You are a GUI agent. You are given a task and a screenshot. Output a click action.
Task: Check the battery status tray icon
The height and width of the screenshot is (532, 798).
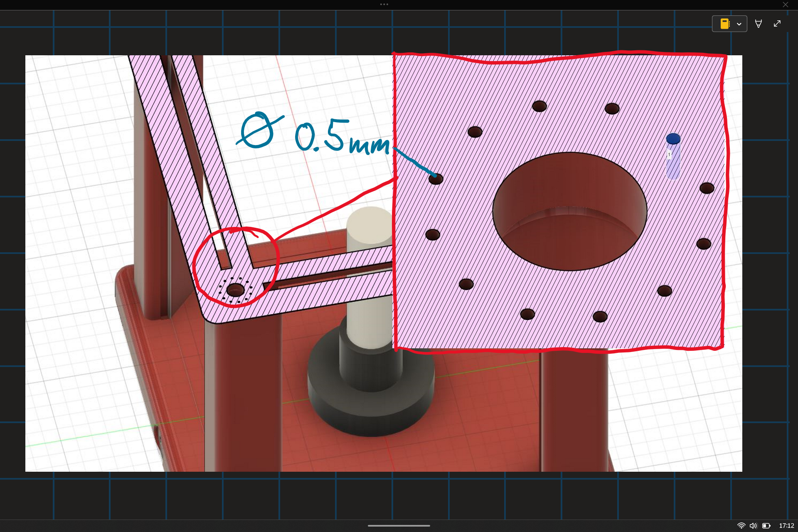pos(766,526)
